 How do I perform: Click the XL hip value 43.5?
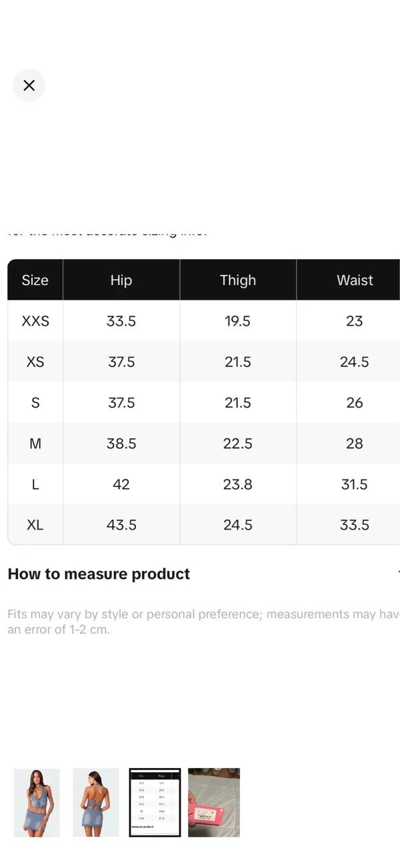tap(121, 525)
